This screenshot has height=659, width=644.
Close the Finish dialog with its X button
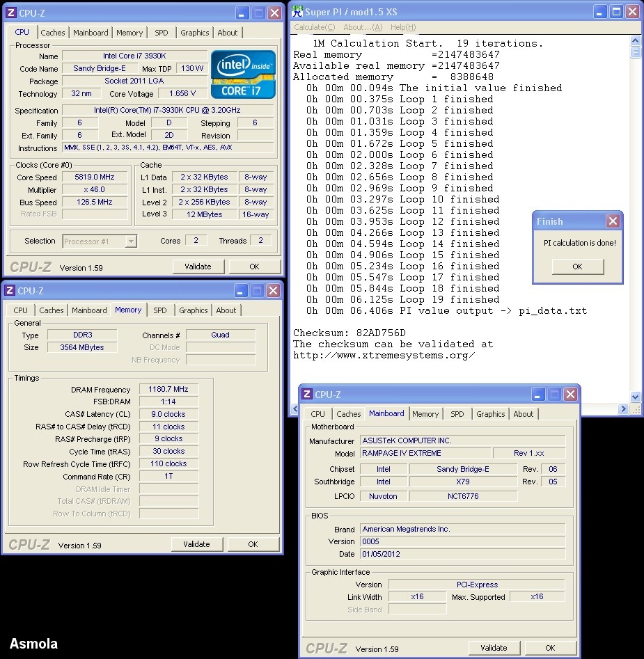[613, 221]
